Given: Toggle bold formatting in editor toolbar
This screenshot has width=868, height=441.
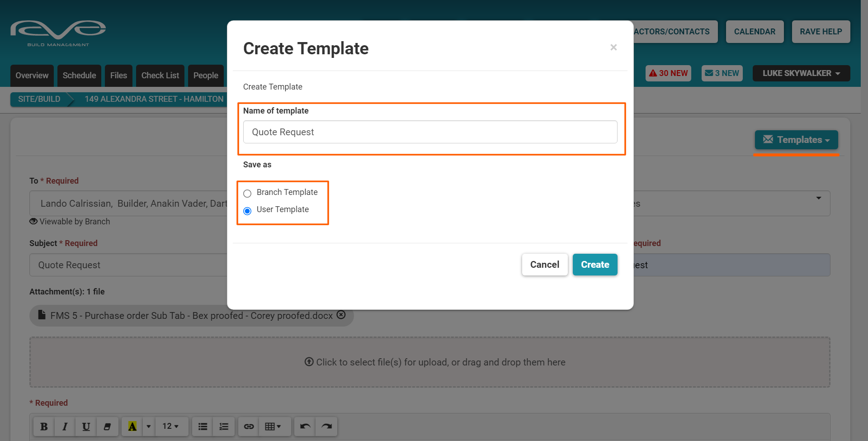Looking at the screenshot, I should pos(44,427).
